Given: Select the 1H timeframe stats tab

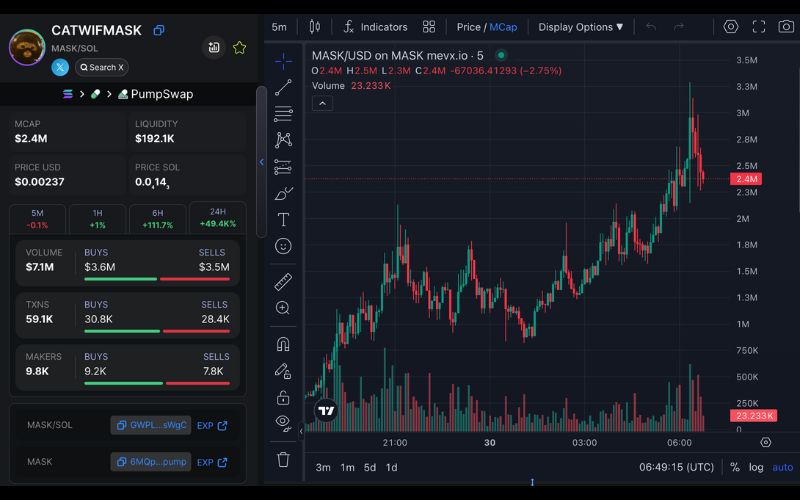Looking at the screenshot, I should click(x=97, y=219).
